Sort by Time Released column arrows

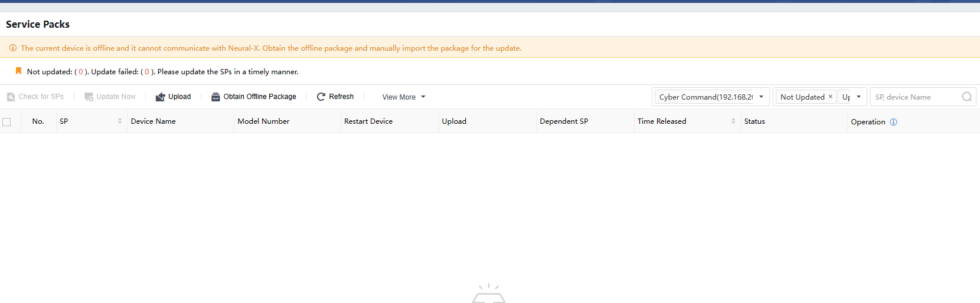(733, 121)
